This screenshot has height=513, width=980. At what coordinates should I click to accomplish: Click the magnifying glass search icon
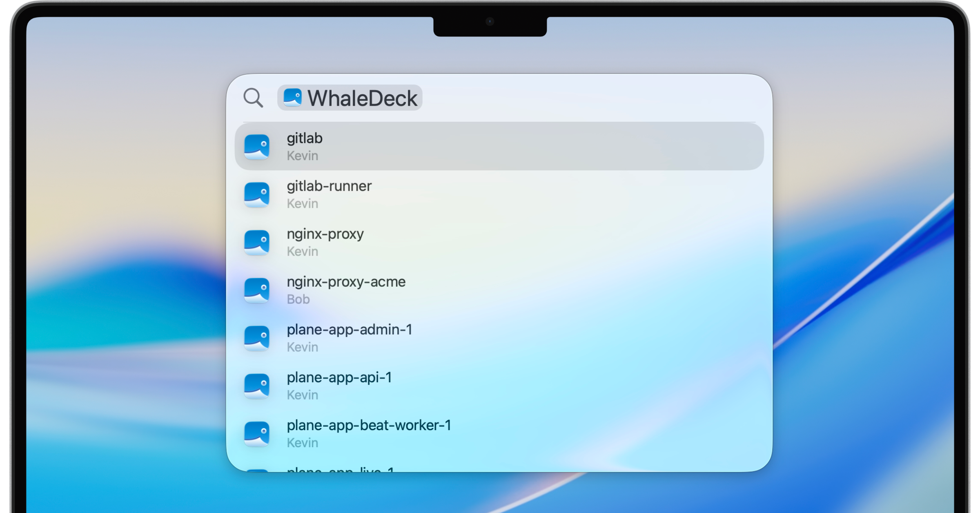(x=253, y=98)
